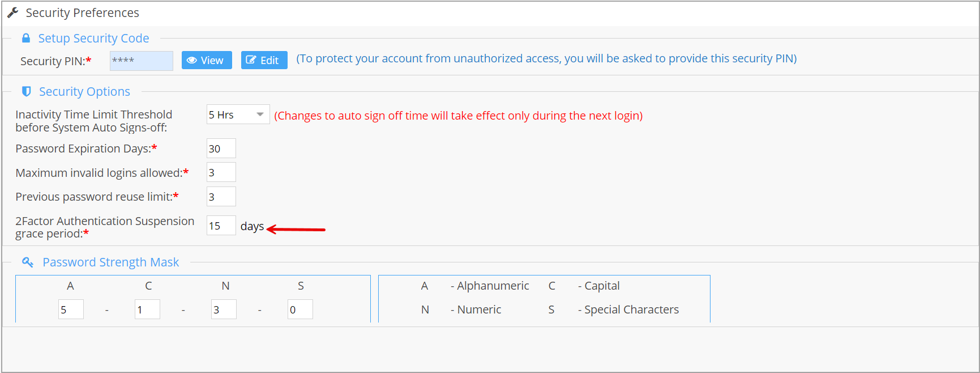Screen dimensions: 980x373
Task: Click the View security PIN button label
Action: point(212,60)
